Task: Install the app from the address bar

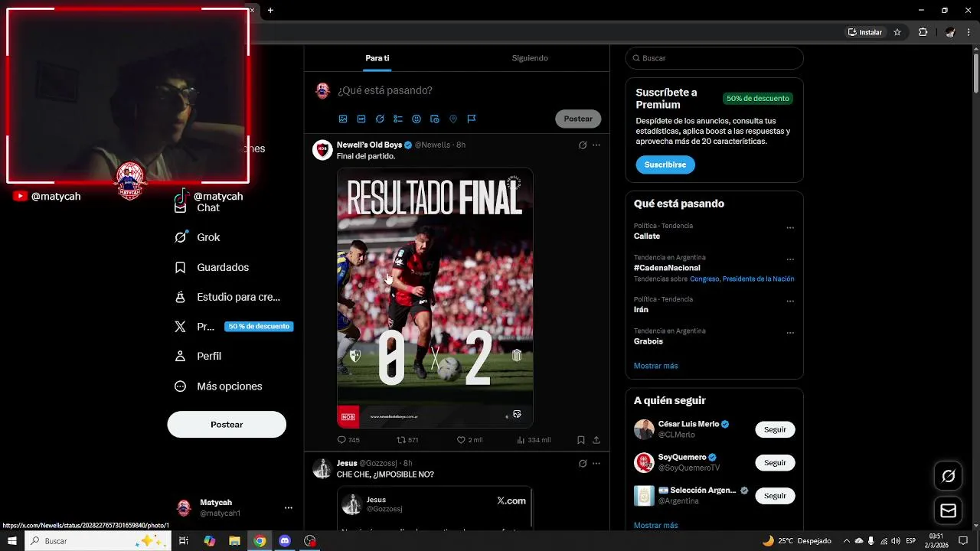Action: pos(865,32)
